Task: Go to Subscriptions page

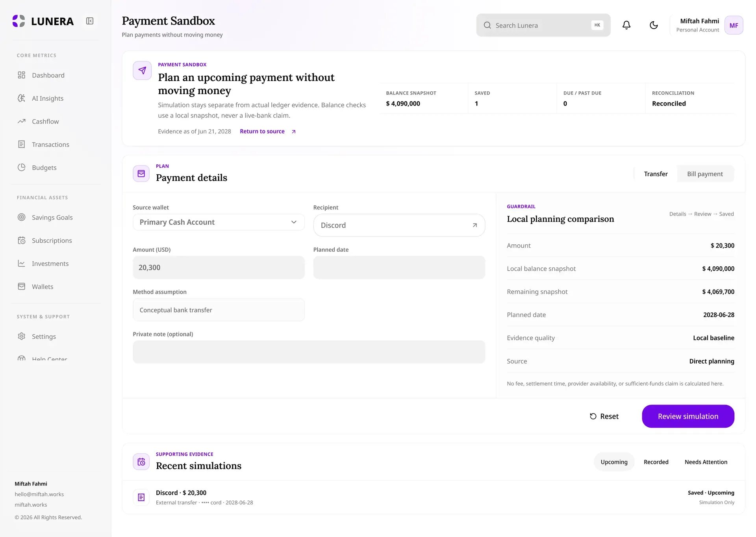Action: click(55, 240)
